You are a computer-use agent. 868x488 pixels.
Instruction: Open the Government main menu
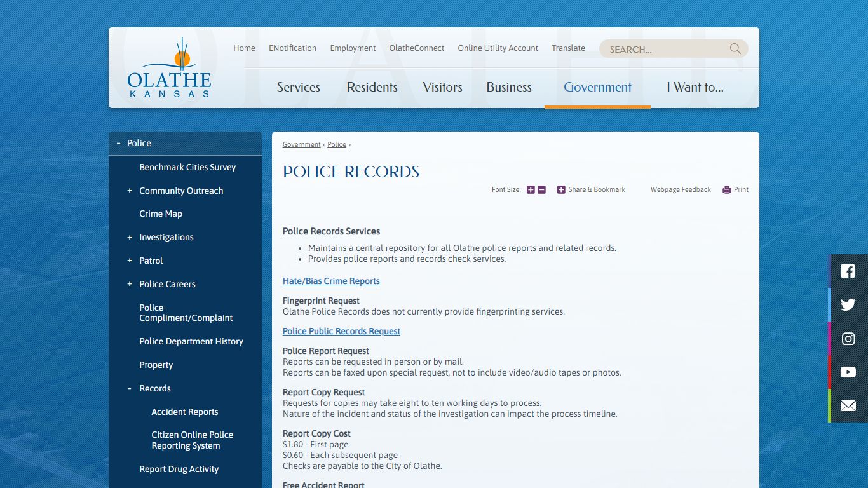(x=597, y=87)
